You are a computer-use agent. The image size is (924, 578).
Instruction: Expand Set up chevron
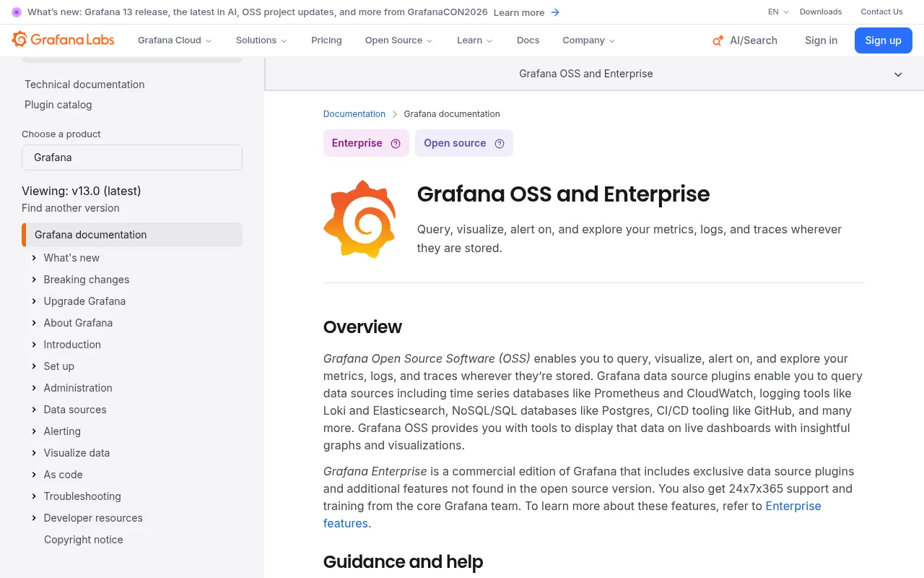click(x=34, y=366)
